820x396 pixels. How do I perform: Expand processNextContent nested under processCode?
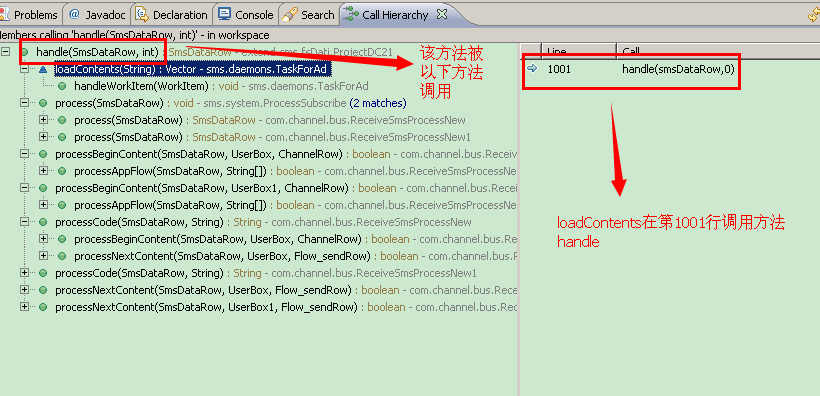click(x=43, y=256)
